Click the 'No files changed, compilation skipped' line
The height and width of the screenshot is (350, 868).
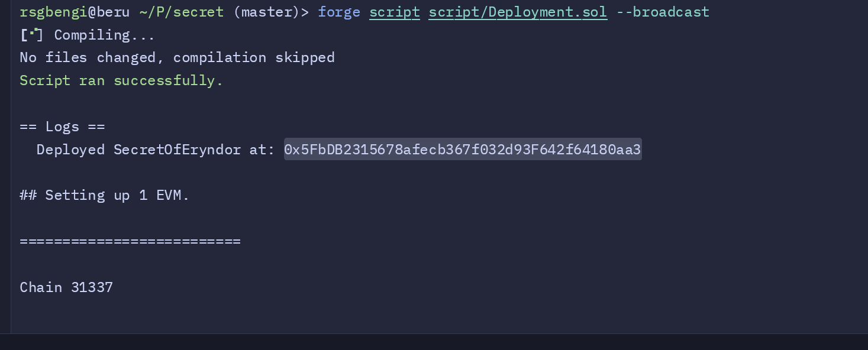177,57
